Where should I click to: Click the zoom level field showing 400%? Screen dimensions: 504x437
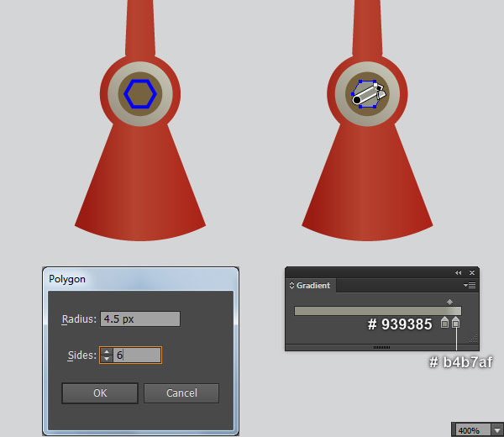(473, 430)
